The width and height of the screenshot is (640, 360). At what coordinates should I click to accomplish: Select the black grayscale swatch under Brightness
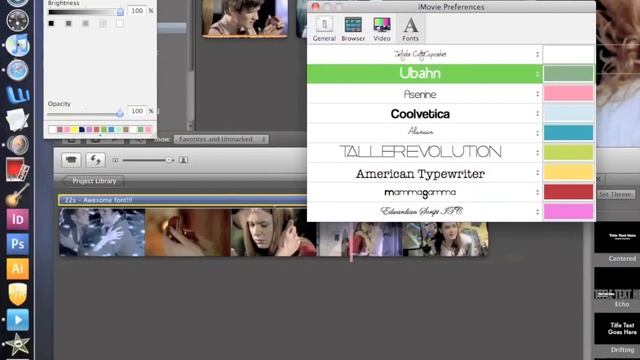51,24
